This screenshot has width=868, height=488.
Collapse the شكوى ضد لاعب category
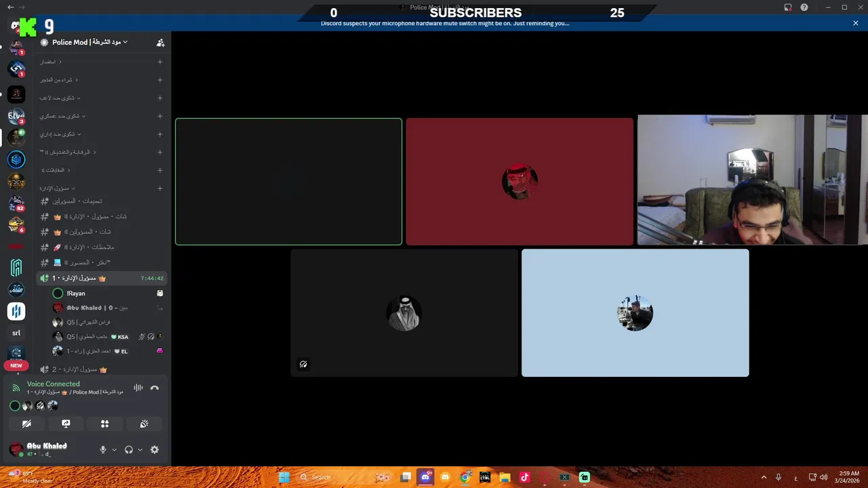60,98
